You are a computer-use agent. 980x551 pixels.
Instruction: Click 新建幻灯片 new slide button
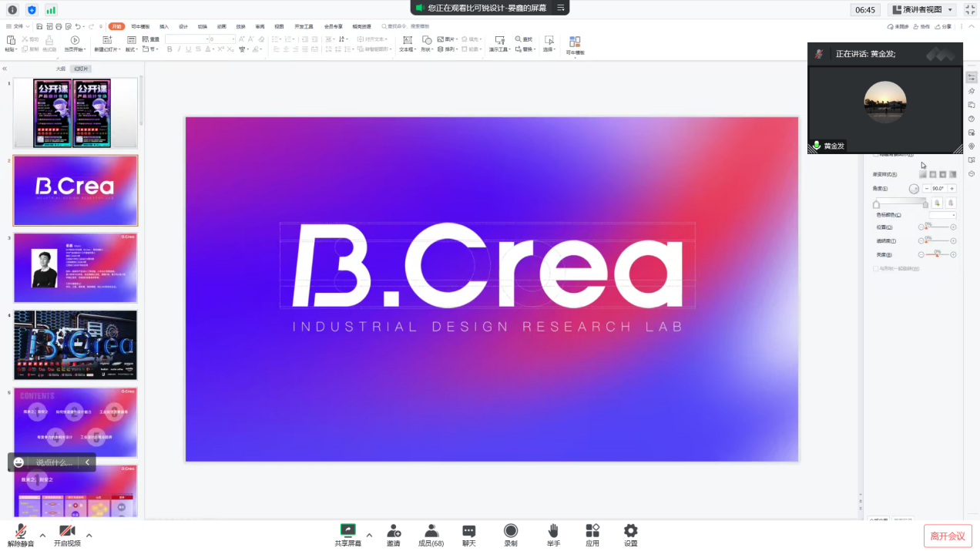(x=106, y=43)
